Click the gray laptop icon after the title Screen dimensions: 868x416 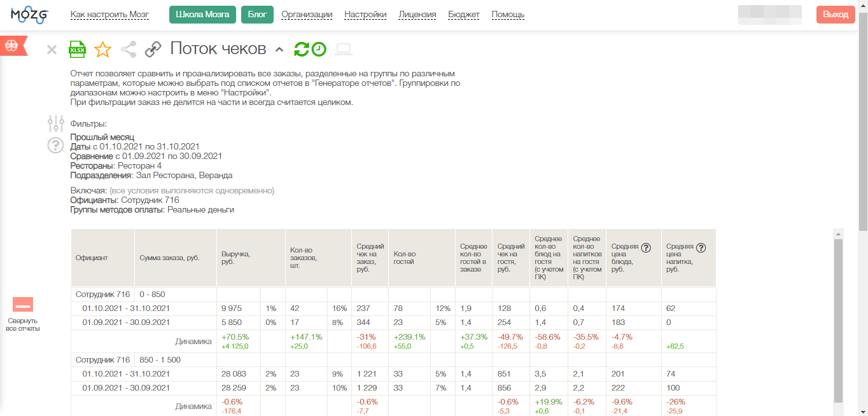point(344,49)
